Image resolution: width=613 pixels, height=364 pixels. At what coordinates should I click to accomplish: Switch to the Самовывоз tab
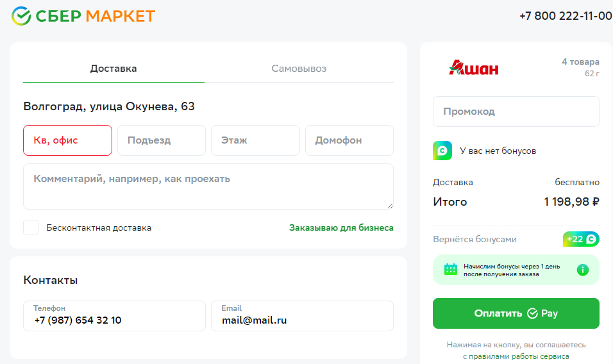coord(299,69)
